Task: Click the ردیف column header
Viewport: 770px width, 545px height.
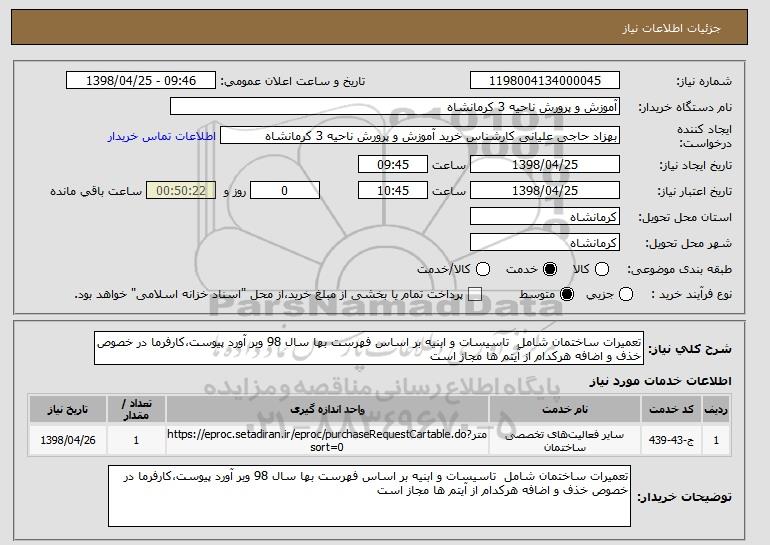Action: point(716,409)
